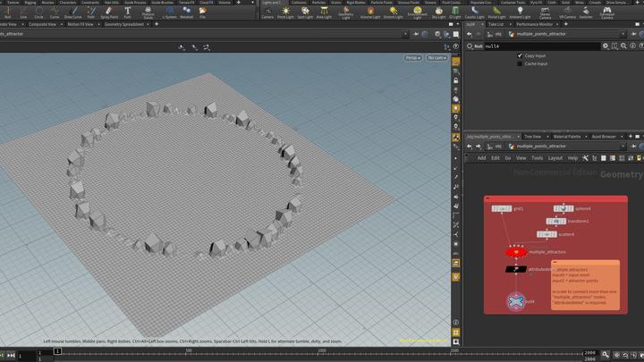
Task: Open the Geometry Spreadsheet tab dropdown arrow
Action: point(148,25)
